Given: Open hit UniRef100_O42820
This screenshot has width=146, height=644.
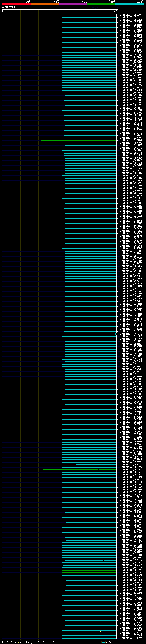Looking at the screenshot, I should [x=131, y=477].
